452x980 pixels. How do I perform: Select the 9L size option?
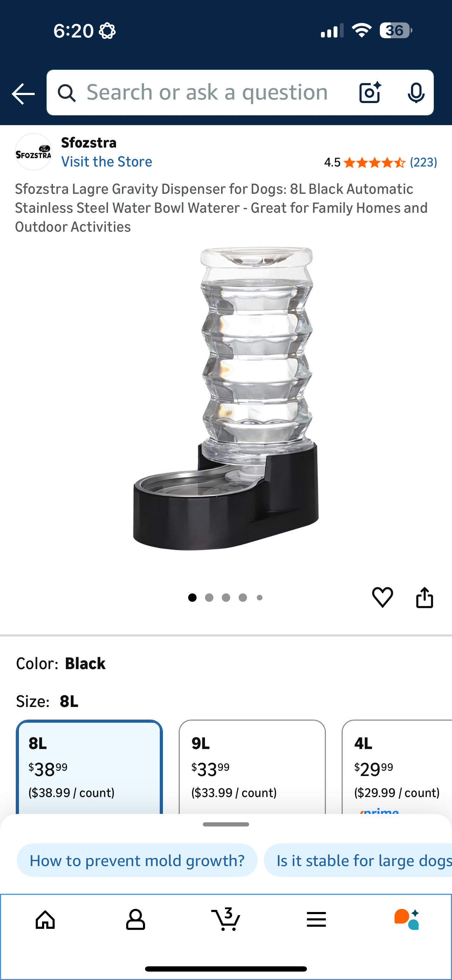tap(252, 767)
